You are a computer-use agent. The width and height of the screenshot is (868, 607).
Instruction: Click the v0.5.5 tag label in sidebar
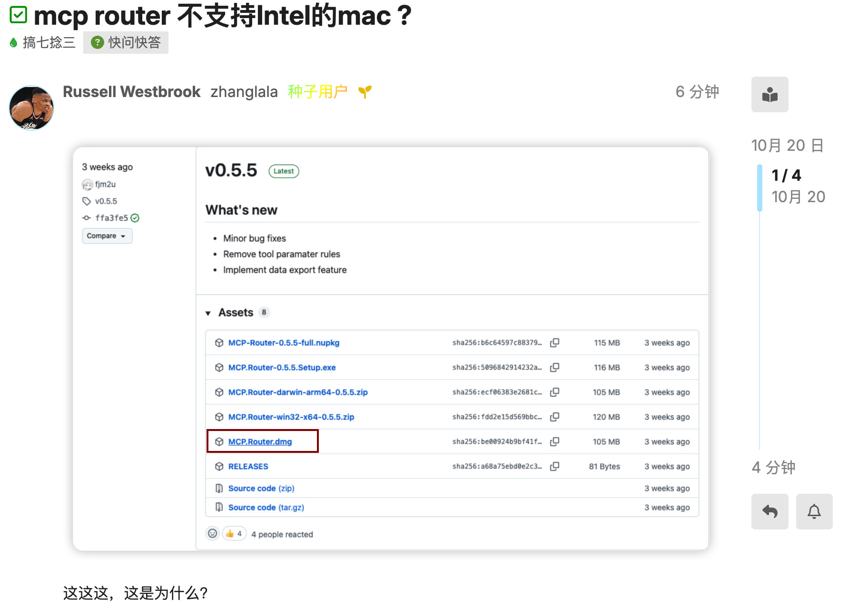[x=106, y=201]
